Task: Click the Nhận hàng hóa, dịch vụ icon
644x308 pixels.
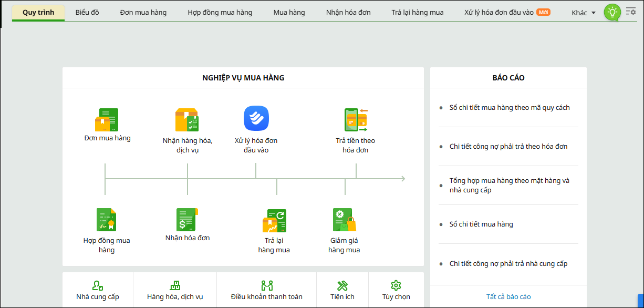Action: (x=187, y=120)
